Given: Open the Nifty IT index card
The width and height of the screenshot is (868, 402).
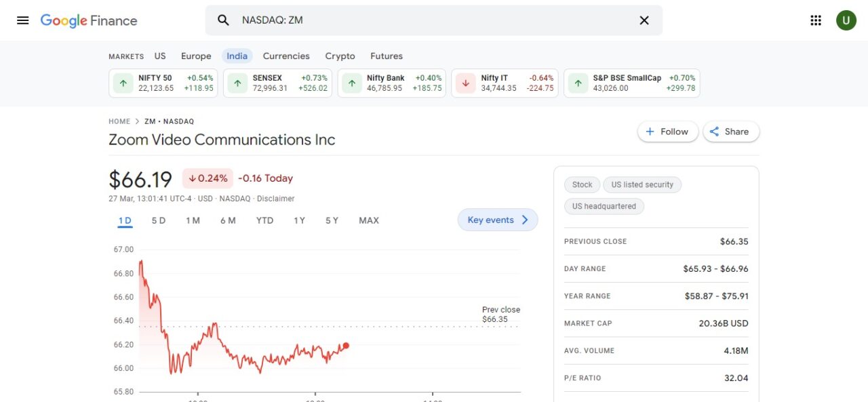Looking at the screenshot, I should point(505,83).
